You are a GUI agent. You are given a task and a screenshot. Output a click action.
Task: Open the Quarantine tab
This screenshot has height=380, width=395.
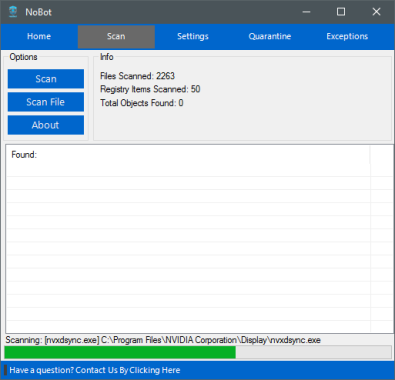[270, 36]
